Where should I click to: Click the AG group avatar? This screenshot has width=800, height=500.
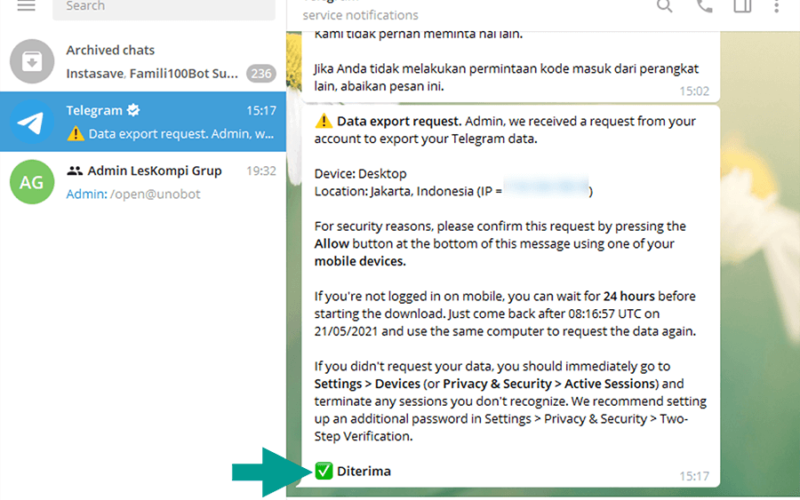pyautogui.click(x=32, y=182)
